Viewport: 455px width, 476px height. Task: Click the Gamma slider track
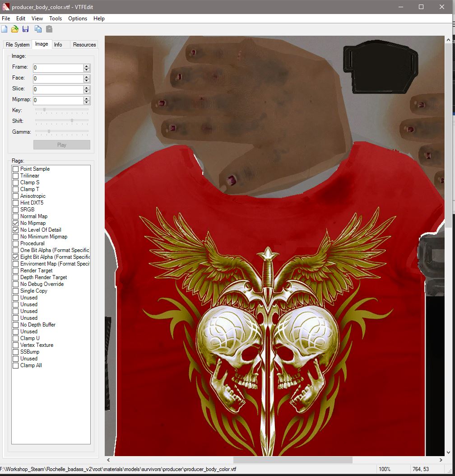pos(62,131)
